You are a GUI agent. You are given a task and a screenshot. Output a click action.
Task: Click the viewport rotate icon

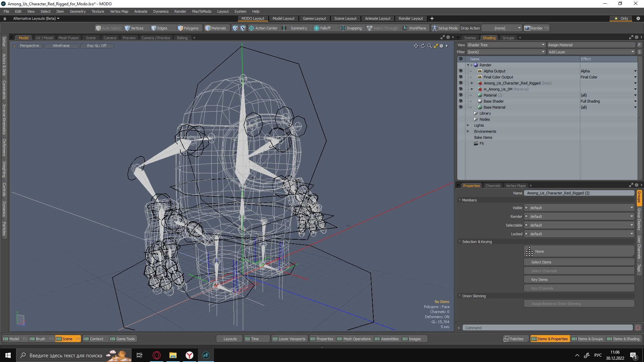pos(423,46)
